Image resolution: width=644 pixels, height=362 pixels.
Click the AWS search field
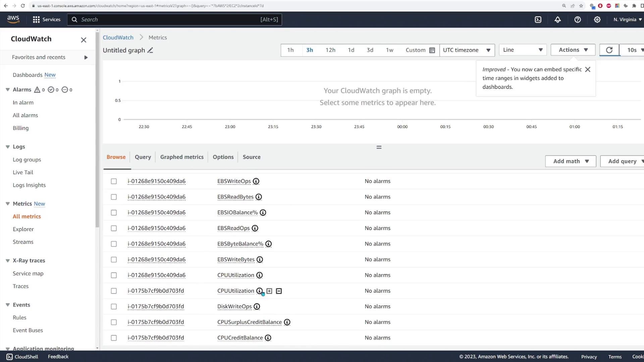(x=174, y=19)
